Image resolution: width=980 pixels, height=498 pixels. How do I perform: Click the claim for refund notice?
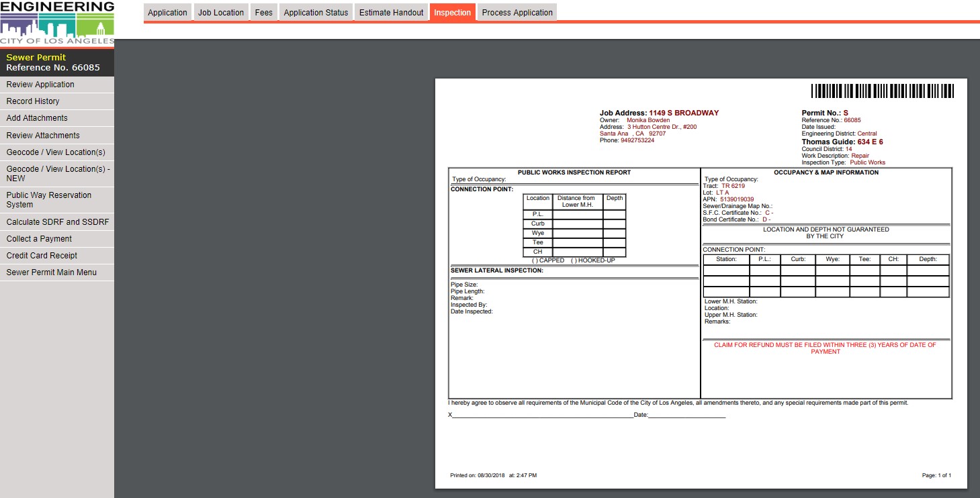pyautogui.click(x=825, y=348)
